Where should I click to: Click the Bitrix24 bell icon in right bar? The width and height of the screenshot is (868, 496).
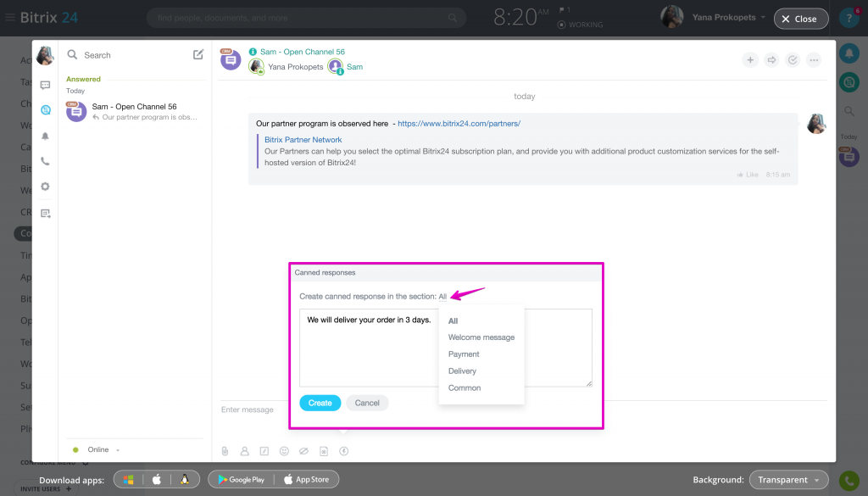(x=849, y=53)
